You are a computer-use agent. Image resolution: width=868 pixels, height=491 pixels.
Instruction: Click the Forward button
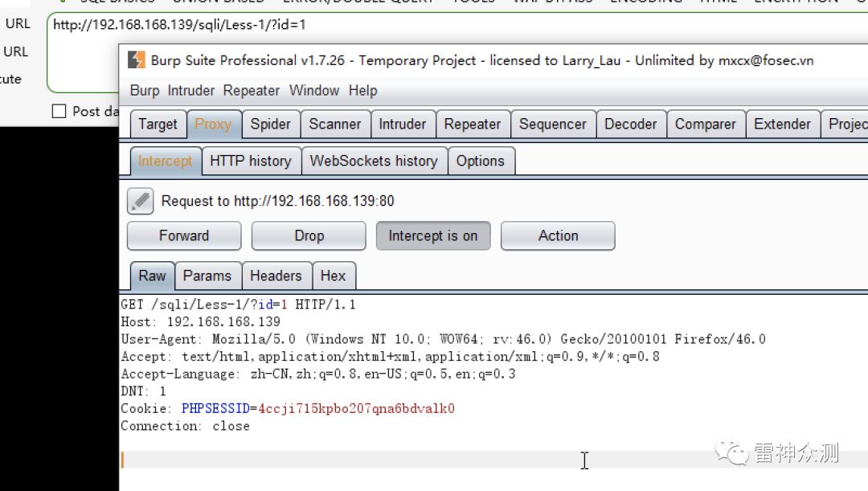click(x=184, y=235)
